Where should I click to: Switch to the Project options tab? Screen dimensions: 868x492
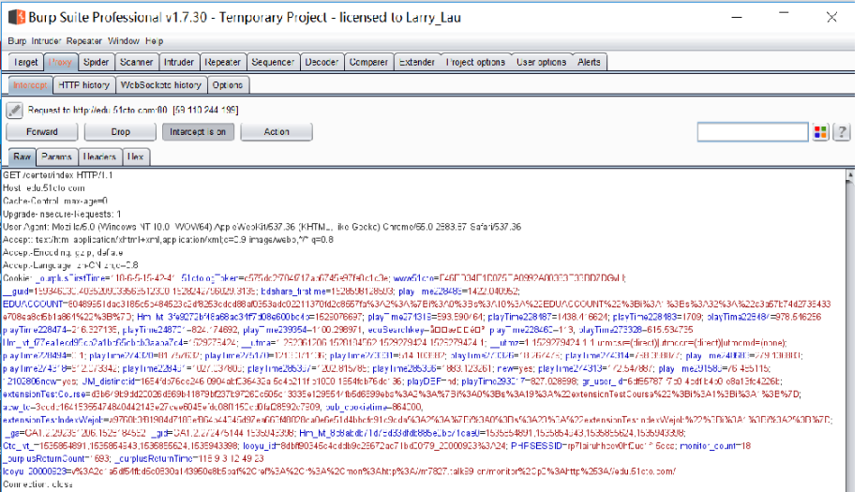[475, 62]
